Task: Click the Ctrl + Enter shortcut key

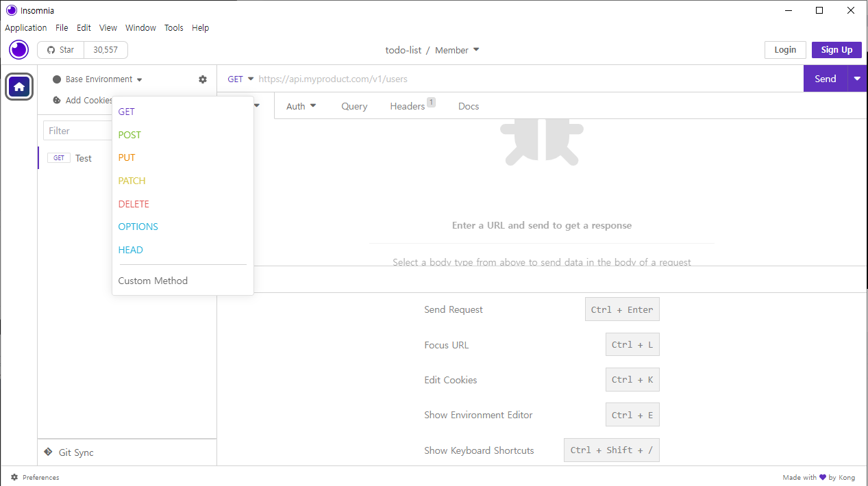Action: [622, 309]
